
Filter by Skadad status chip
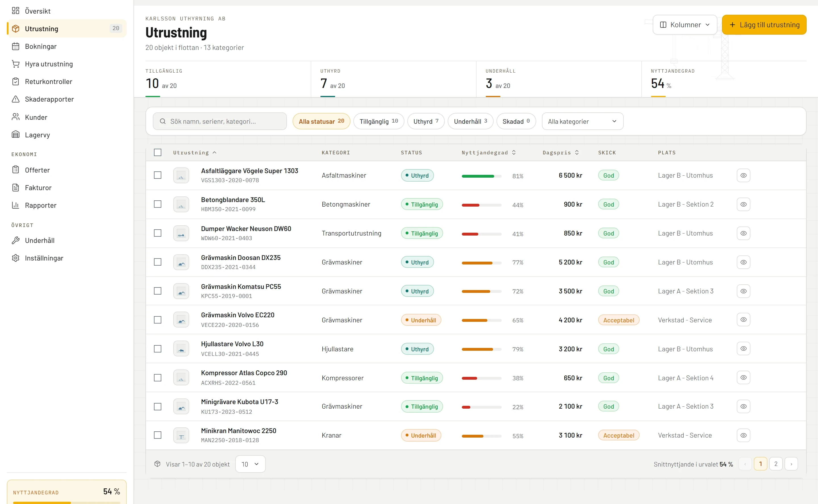pyautogui.click(x=516, y=121)
